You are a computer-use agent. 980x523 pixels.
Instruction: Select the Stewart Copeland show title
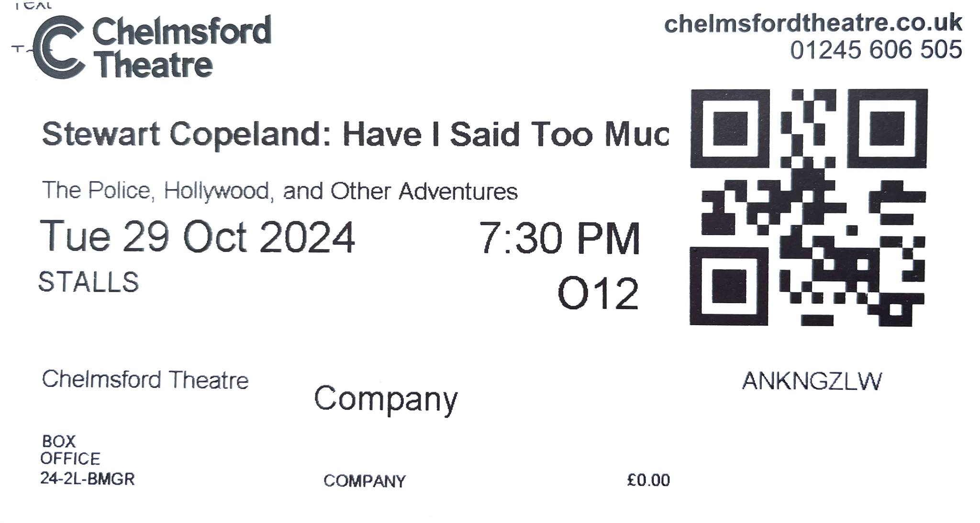coord(356,134)
